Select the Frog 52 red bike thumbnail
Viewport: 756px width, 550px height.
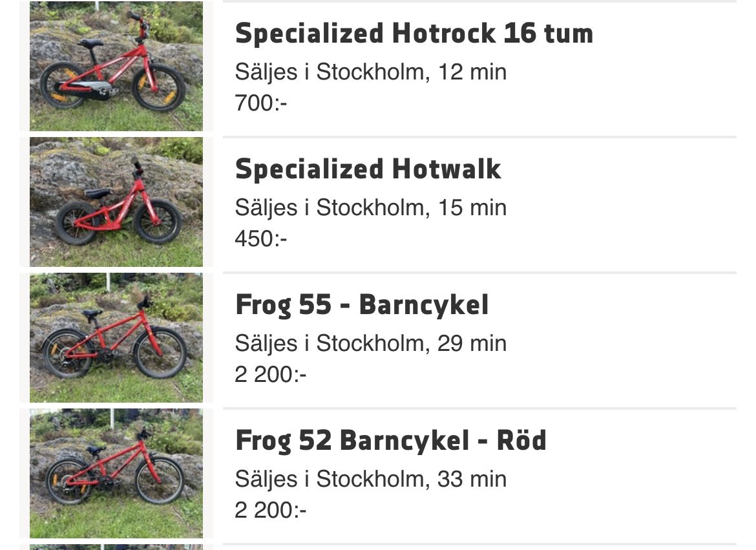click(116, 473)
